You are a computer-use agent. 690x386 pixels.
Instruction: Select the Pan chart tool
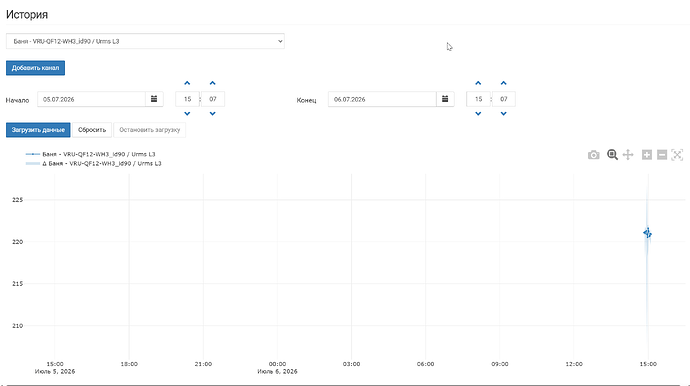[628, 155]
